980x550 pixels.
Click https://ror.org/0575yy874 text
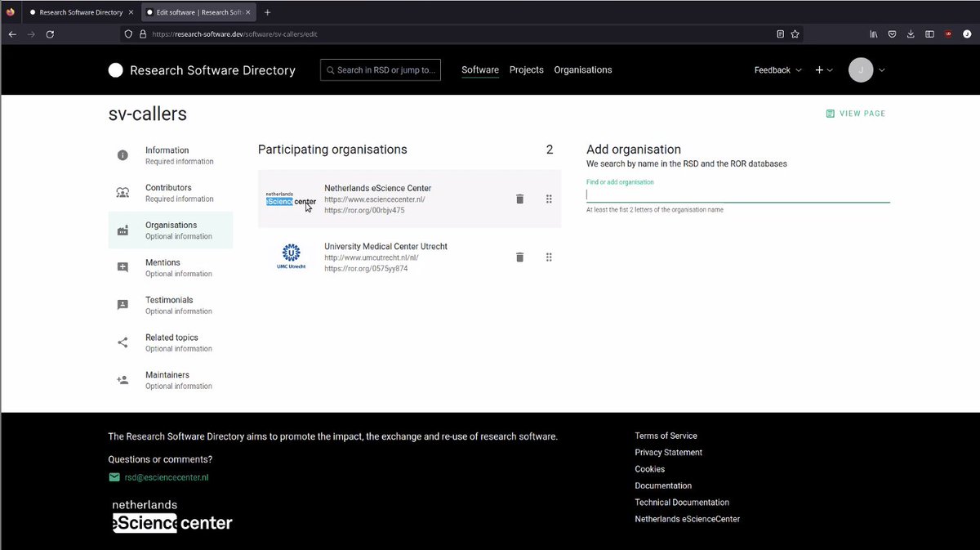(366, 268)
